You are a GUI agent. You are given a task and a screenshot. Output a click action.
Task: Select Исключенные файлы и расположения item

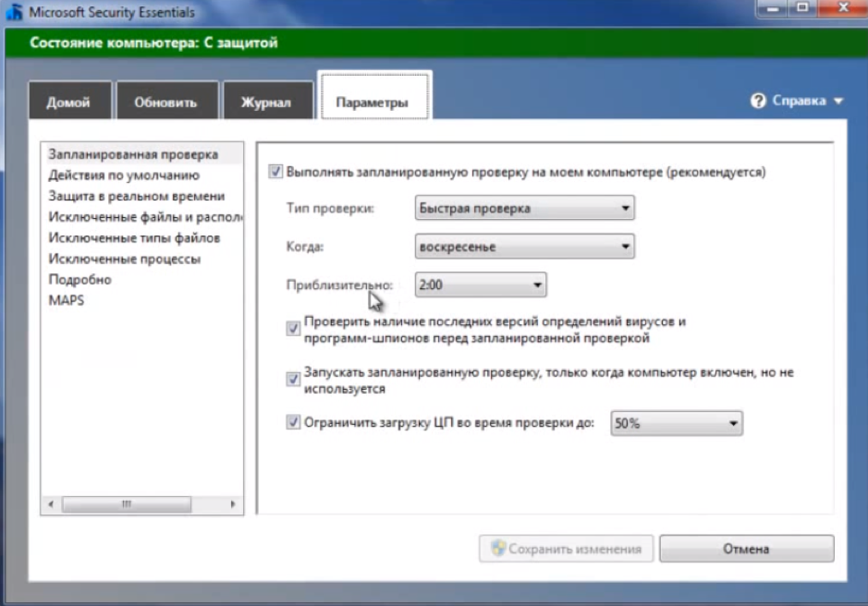coord(141,217)
